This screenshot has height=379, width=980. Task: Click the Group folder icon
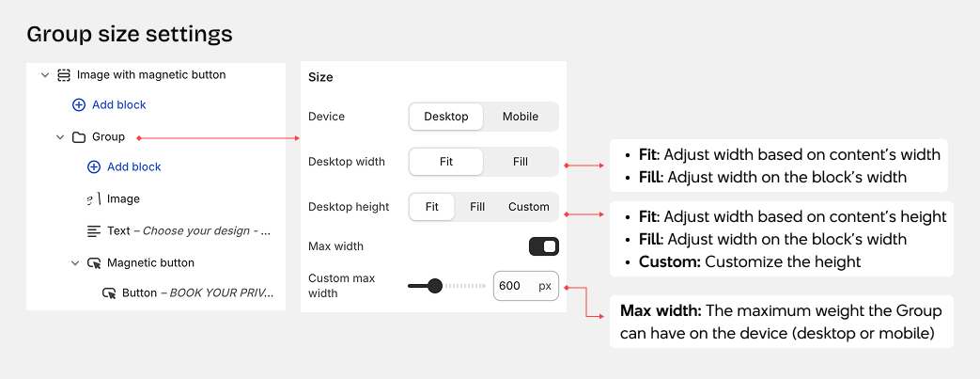click(79, 137)
